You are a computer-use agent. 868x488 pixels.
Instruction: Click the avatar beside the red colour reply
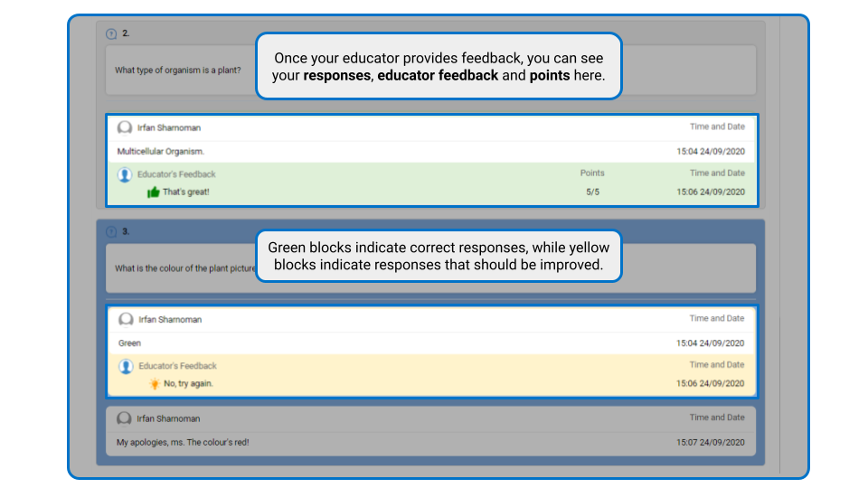pyautogui.click(x=124, y=418)
